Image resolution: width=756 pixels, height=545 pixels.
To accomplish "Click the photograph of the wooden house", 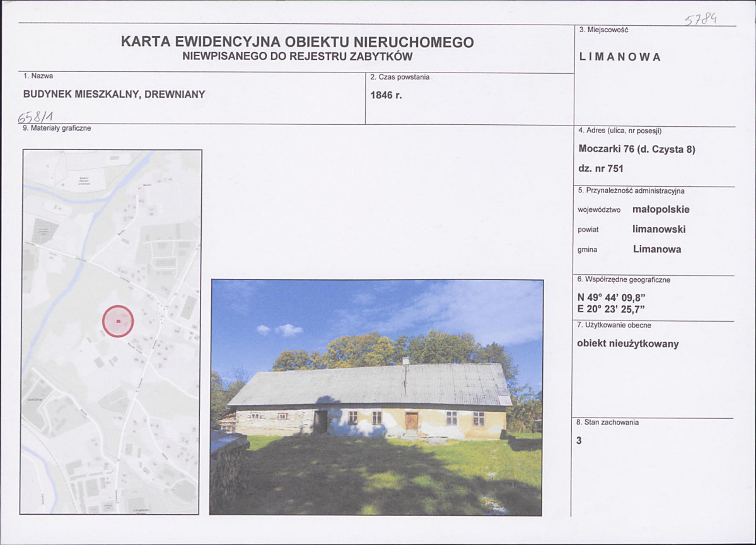I will click(377, 397).
